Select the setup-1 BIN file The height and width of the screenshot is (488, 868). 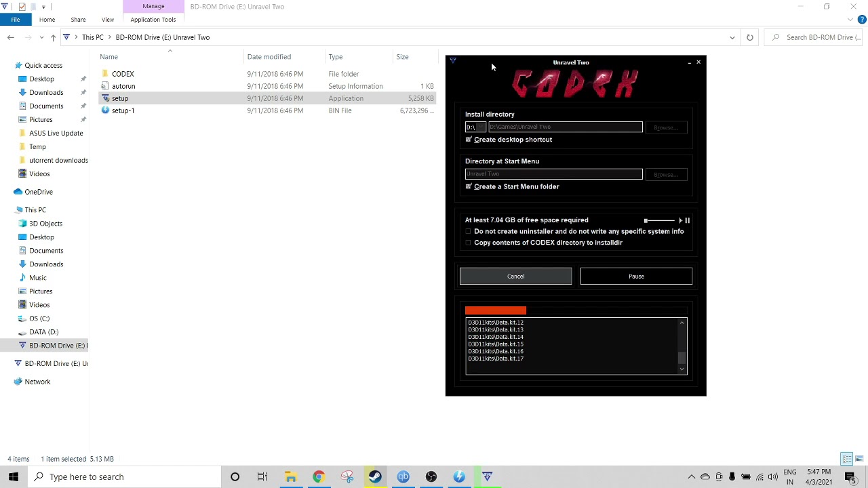123,110
